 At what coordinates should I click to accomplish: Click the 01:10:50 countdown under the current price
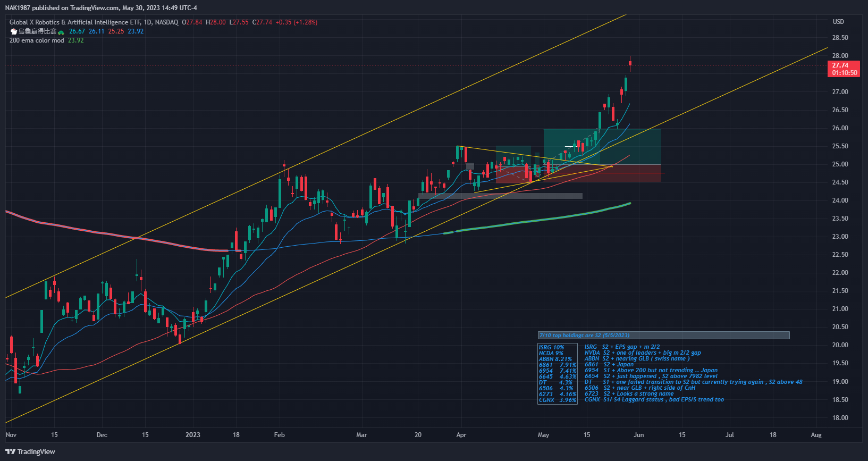tap(844, 73)
